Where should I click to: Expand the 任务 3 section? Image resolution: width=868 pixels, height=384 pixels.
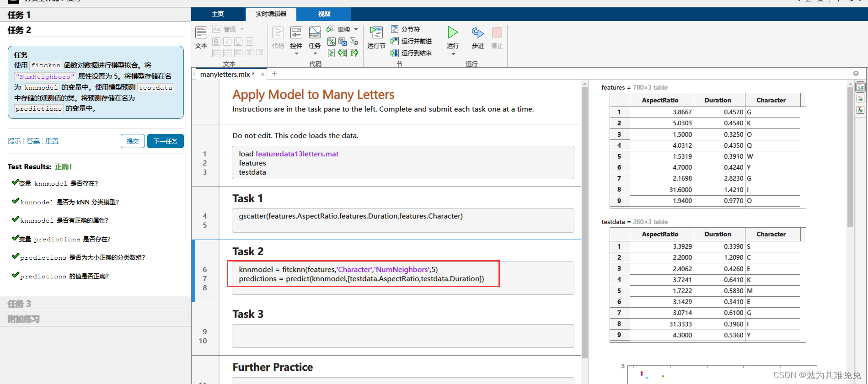(96, 304)
